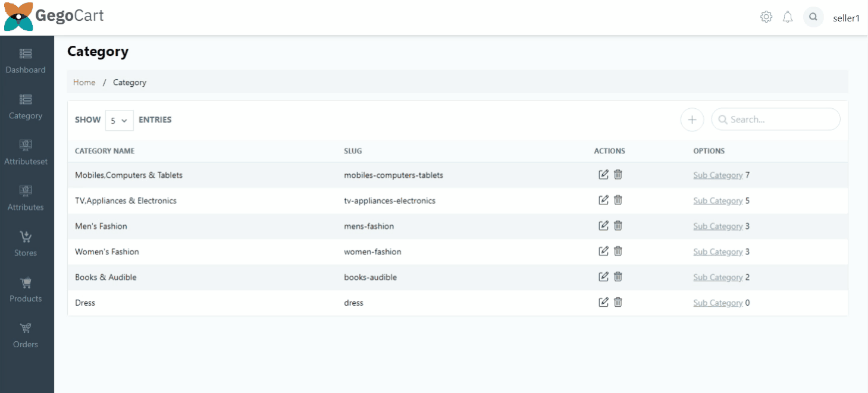Open Stores from the sidebar
The image size is (868, 393).
click(x=26, y=244)
